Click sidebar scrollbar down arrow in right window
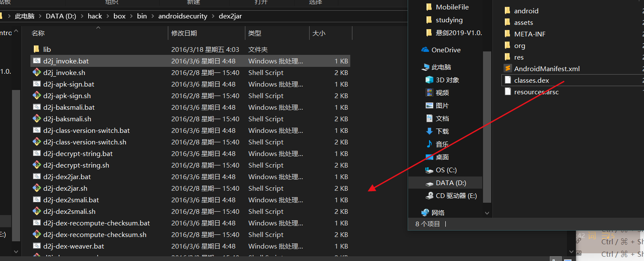This screenshot has height=261, width=644. (487, 213)
